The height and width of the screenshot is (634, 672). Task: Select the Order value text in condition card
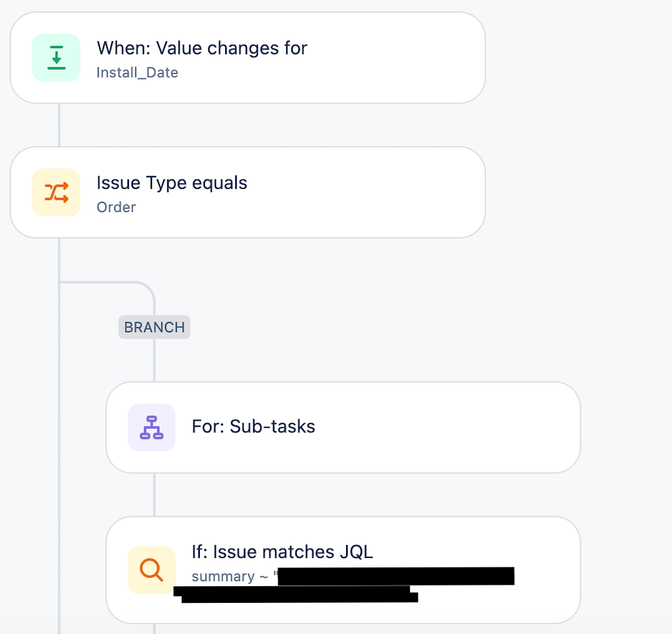point(116,207)
